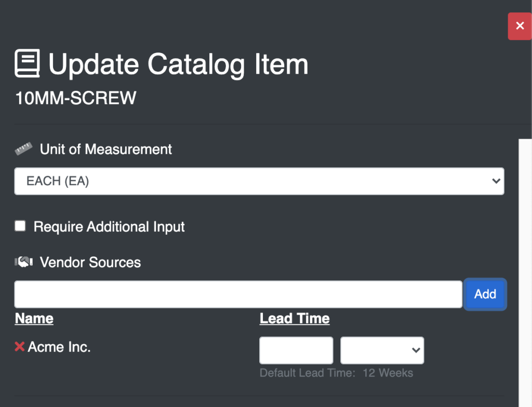This screenshot has width=532, height=407.
Task: Close the Update Catalog Item dialog
Action: (x=520, y=26)
